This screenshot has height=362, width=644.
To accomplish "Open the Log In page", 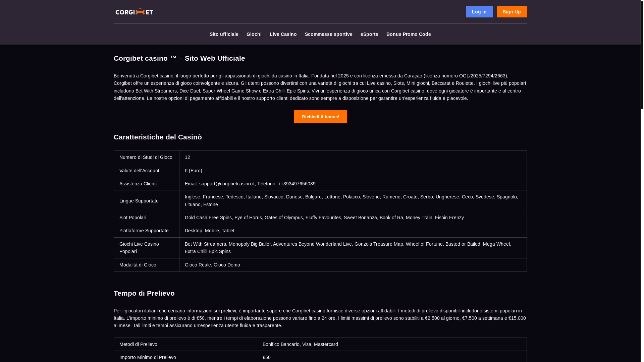I will [x=479, y=12].
